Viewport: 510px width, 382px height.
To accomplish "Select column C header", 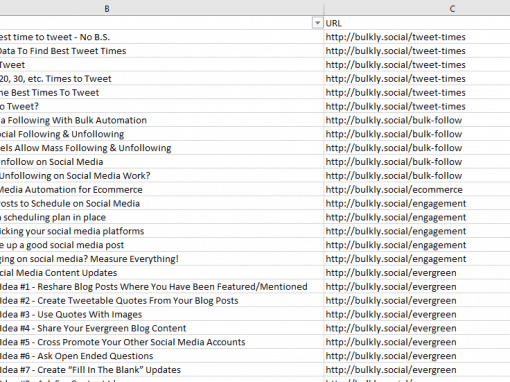I will coord(417,8).
